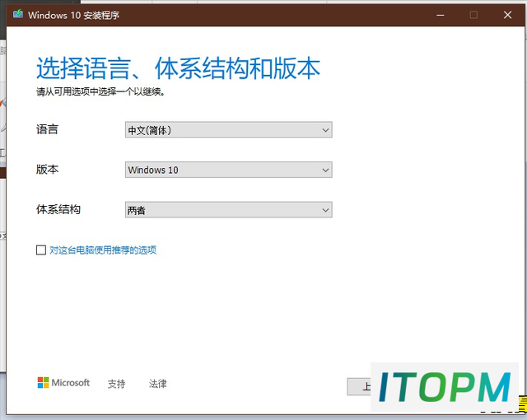Viewport: 527px width, 420px height.
Task: Open the 版本 dropdown showing Windows 10
Action: pyautogui.click(x=229, y=170)
